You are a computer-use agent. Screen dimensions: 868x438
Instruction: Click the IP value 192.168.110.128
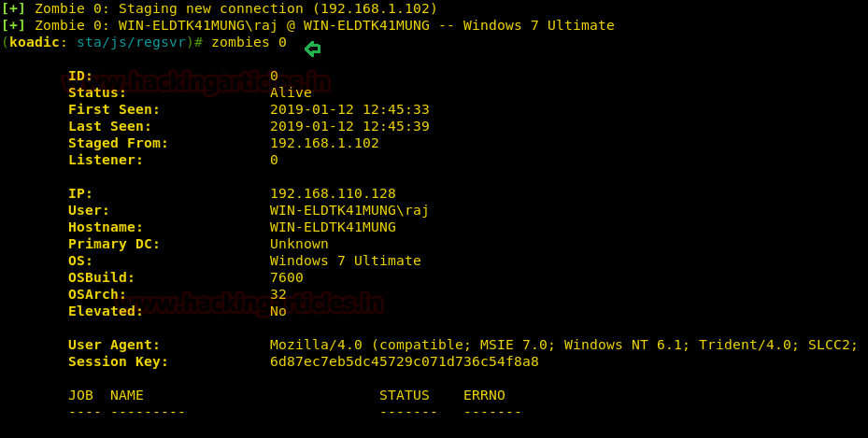point(333,193)
